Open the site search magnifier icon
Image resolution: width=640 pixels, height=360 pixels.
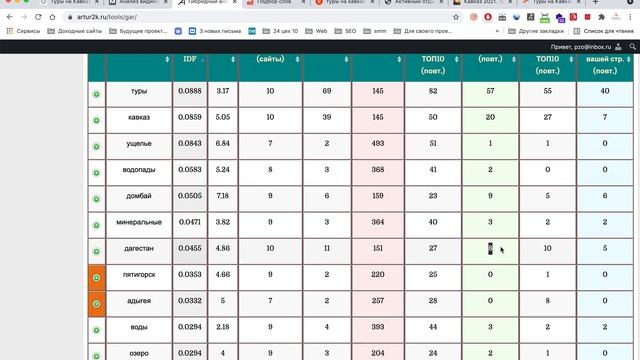(633, 47)
